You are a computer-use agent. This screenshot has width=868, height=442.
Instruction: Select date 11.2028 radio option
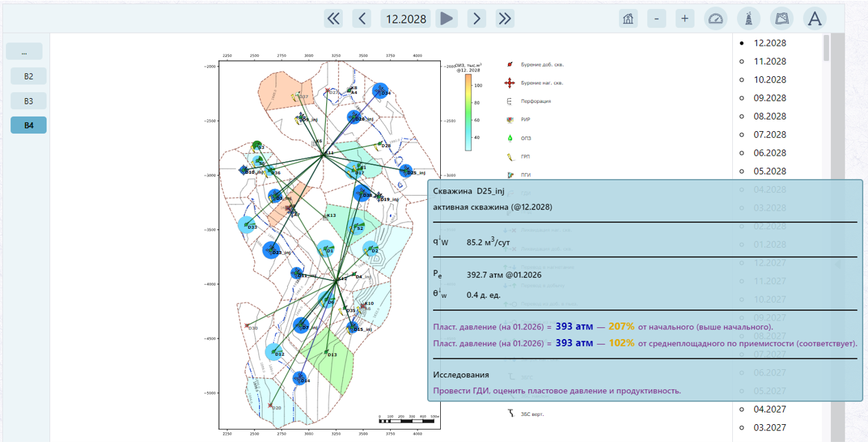pyautogui.click(x=763, y=61)
